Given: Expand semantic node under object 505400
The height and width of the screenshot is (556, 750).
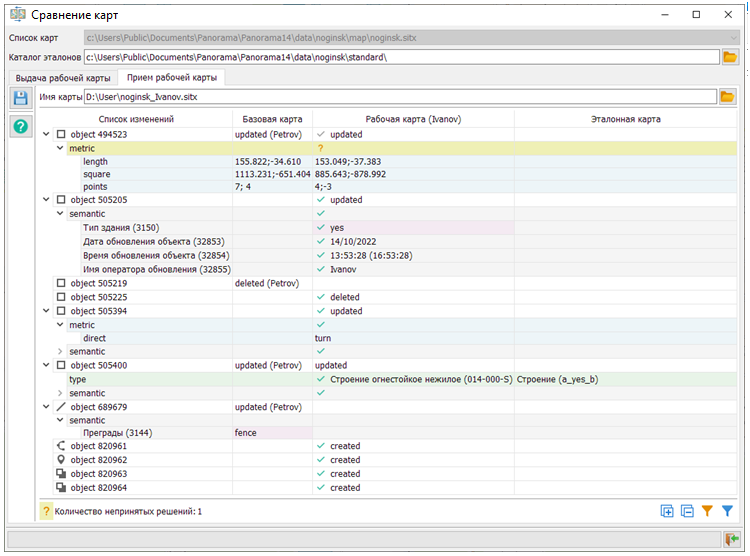Looking at the screenshot, I should (x=60, y=393).
